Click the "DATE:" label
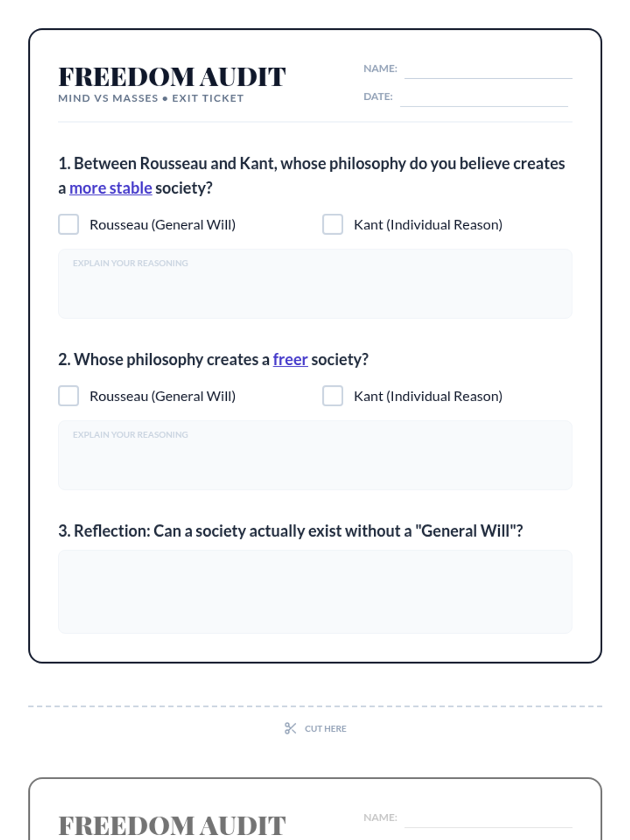 tap(378, 97)
